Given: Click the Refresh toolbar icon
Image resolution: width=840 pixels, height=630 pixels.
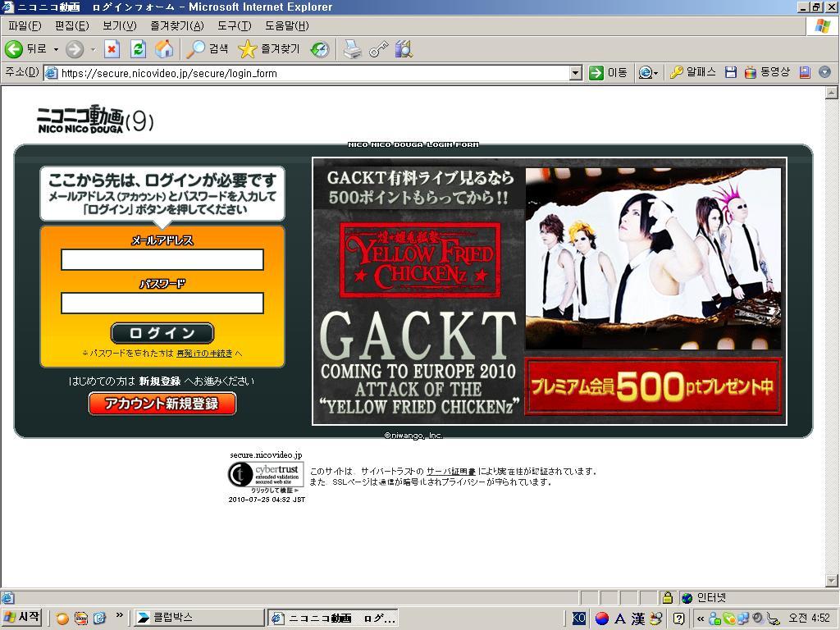Looking at the screenshot, I should pyautogui.click(x=138, y=49).
